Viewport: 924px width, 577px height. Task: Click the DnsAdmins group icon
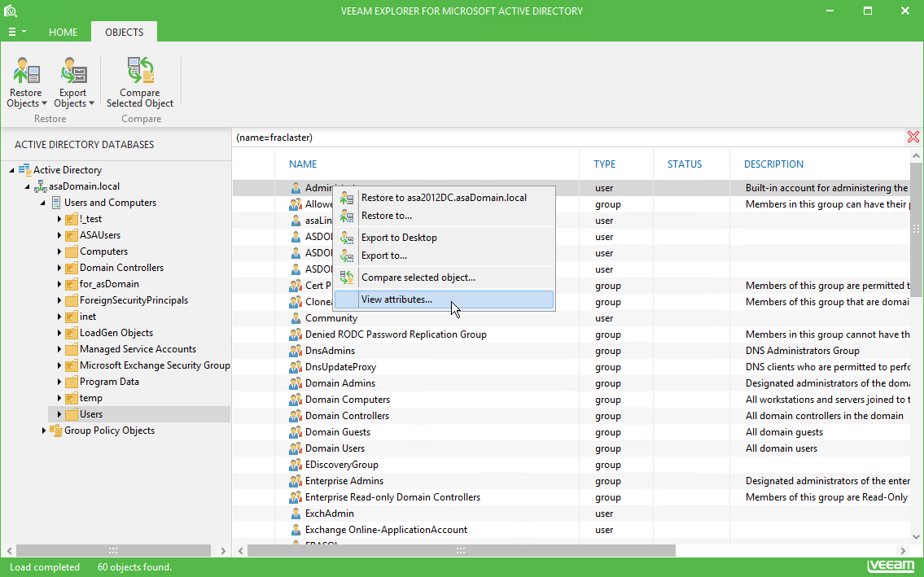tap(296, 351)
